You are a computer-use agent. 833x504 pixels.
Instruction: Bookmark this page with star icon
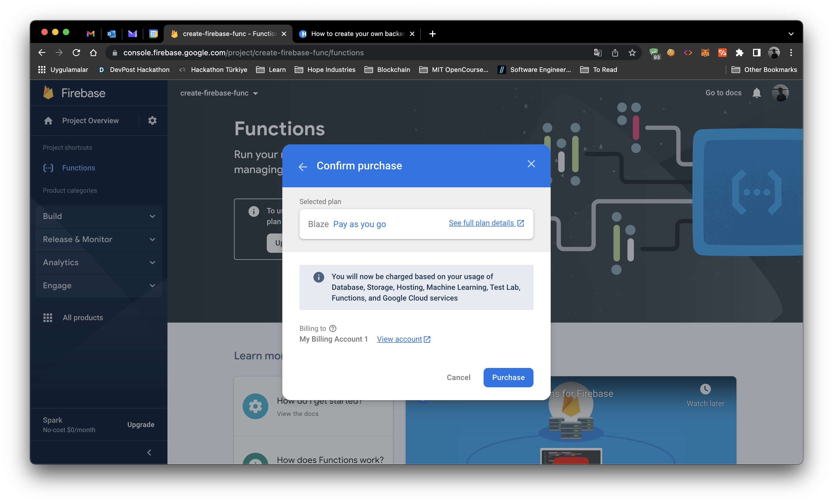coord(632,53)
